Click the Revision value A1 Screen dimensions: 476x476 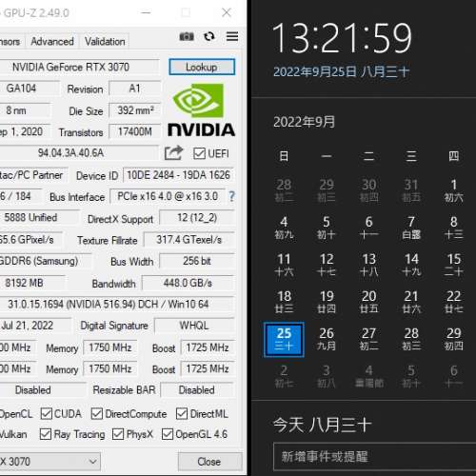135,89
